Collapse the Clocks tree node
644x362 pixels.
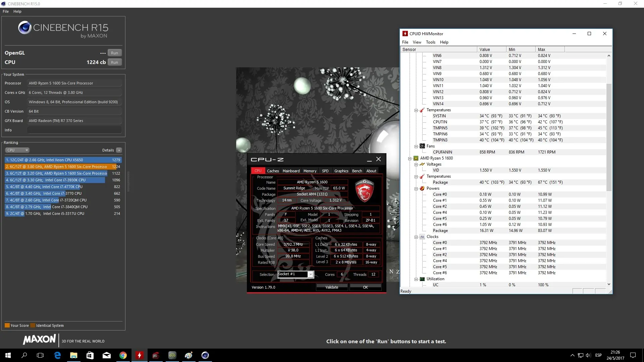pos(416,237)
